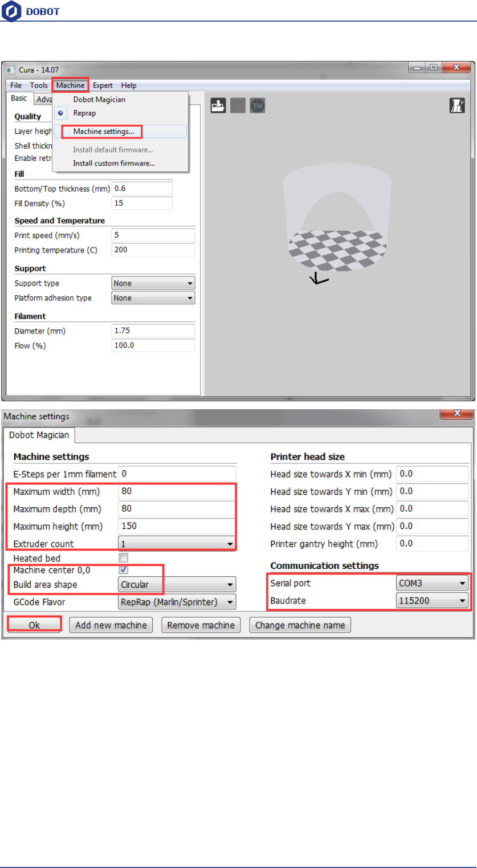Click Change machine name button
The image size is (477, 868).
coord(300,625)
